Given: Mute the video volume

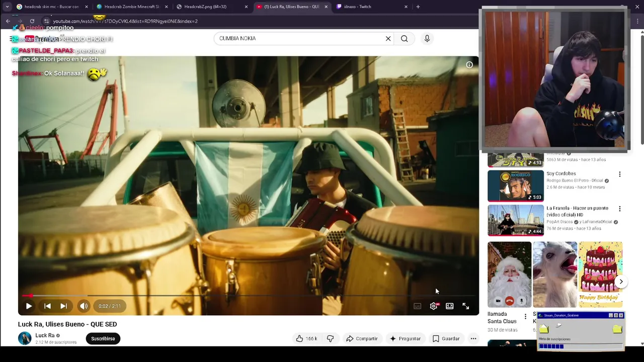Looking at the screenshot, I should [x=84, y=306].
